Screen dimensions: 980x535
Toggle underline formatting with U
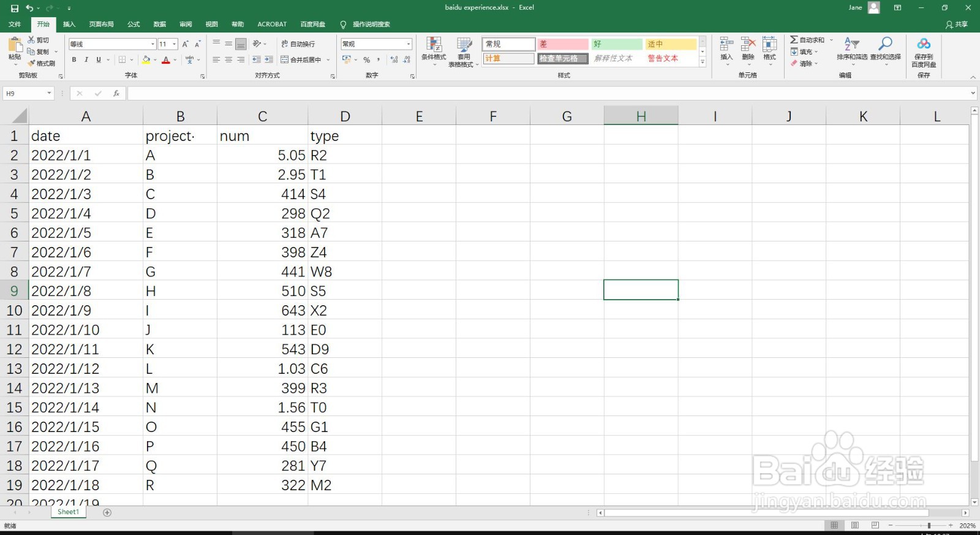[99, 59]
